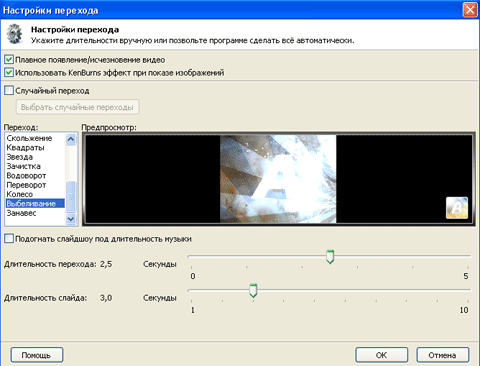Select Занавес transition
This screenshot has height=366, width=480.
click(22, 213)
